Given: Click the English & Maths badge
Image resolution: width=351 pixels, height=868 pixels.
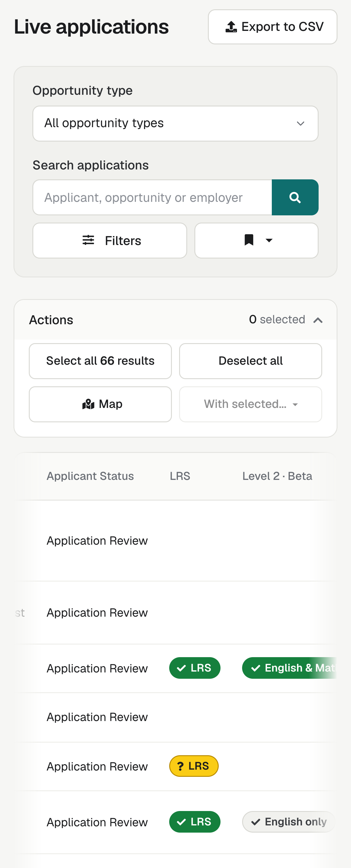Looking at the screenshot, I should point(289,668).
